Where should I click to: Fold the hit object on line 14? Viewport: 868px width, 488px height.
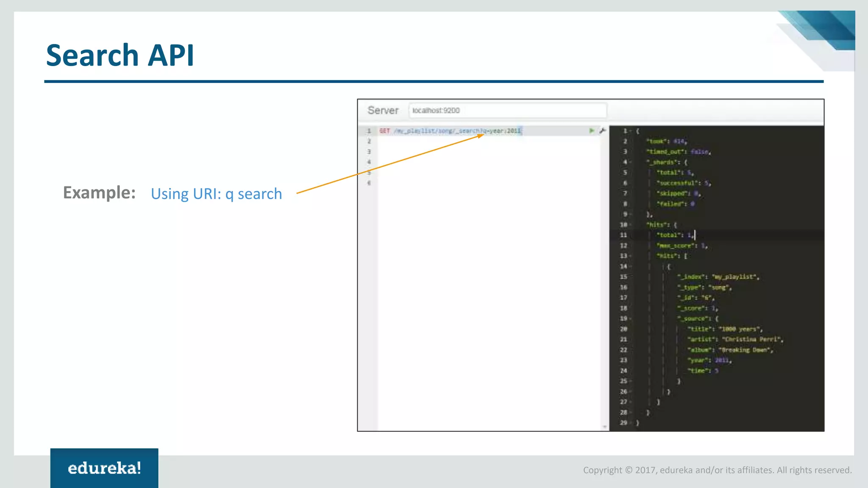(631, 266)
